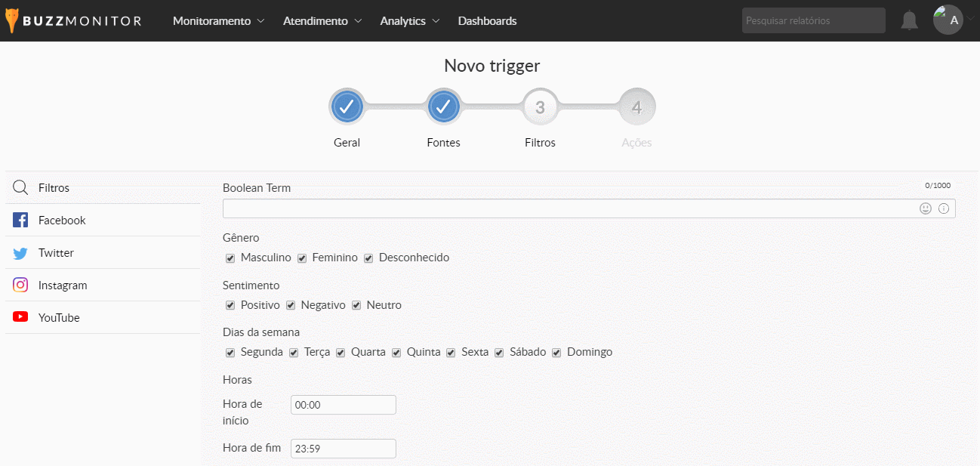Click the YouTube icon in sidebar

point(20,318)
